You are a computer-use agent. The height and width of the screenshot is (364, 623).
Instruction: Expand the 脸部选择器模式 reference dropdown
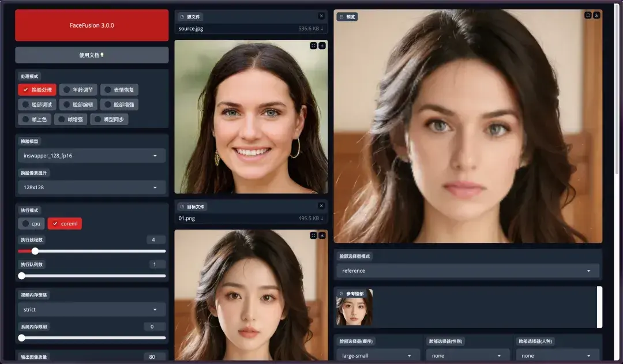(467, 270)
